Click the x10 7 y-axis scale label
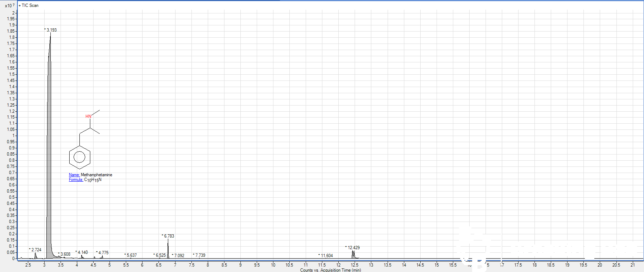Viewport: 644px width, 272px height. tap(10, 5)
